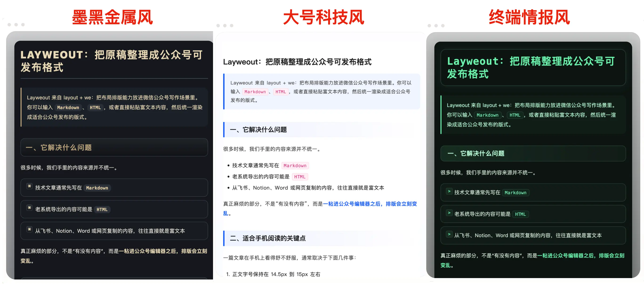Select 二、适合手机阅读的关键点 heading in white panel
The width and height of the screenshot is (644, 284).
[267, 238]
